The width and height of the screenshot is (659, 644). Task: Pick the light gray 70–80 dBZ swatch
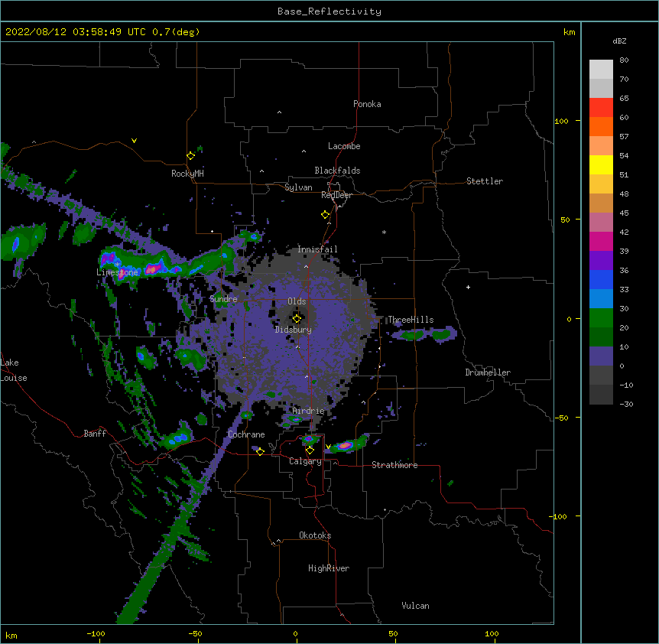coord(601,70)
